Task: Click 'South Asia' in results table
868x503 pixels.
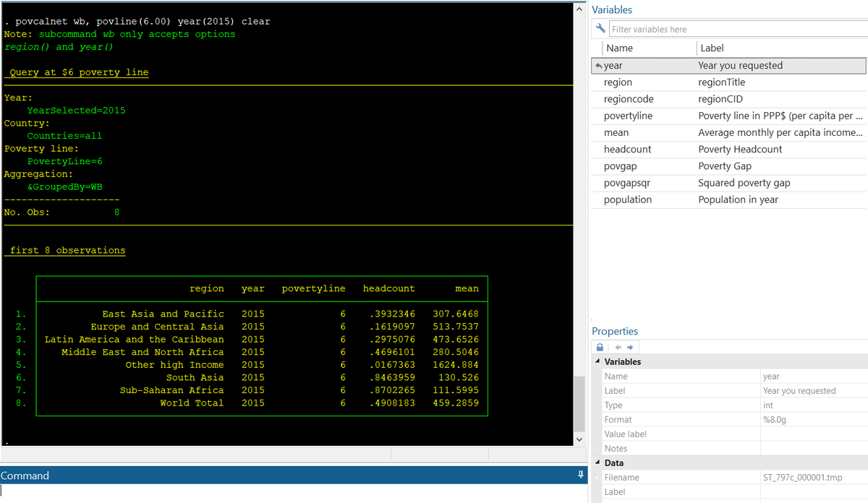Action: (195, 377)
